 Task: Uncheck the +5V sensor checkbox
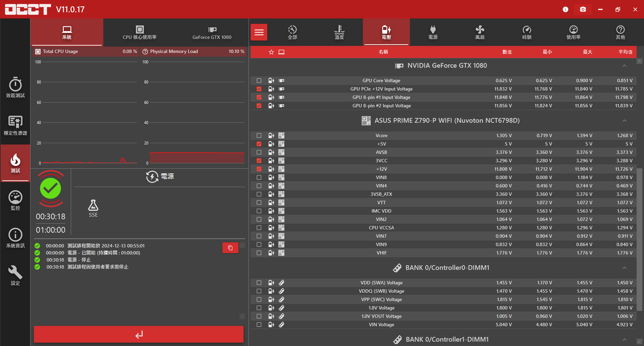point(259,144)
